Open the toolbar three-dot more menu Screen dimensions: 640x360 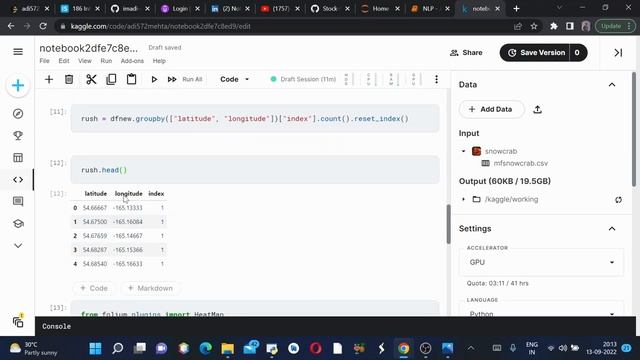[436, 79]
